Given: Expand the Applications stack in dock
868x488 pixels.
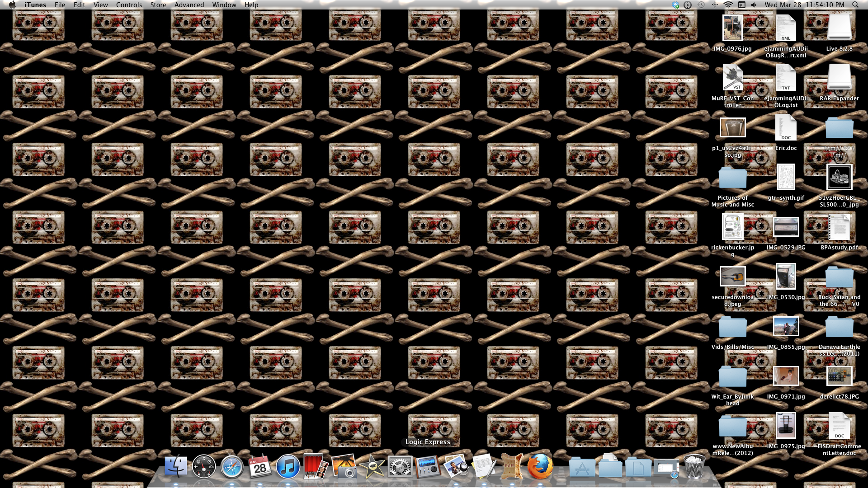Looking at the screenshot, I should (x=582, y=468).
